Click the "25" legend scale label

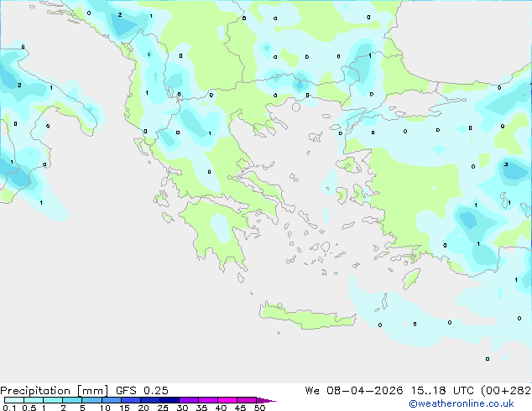tap(163, 408)
